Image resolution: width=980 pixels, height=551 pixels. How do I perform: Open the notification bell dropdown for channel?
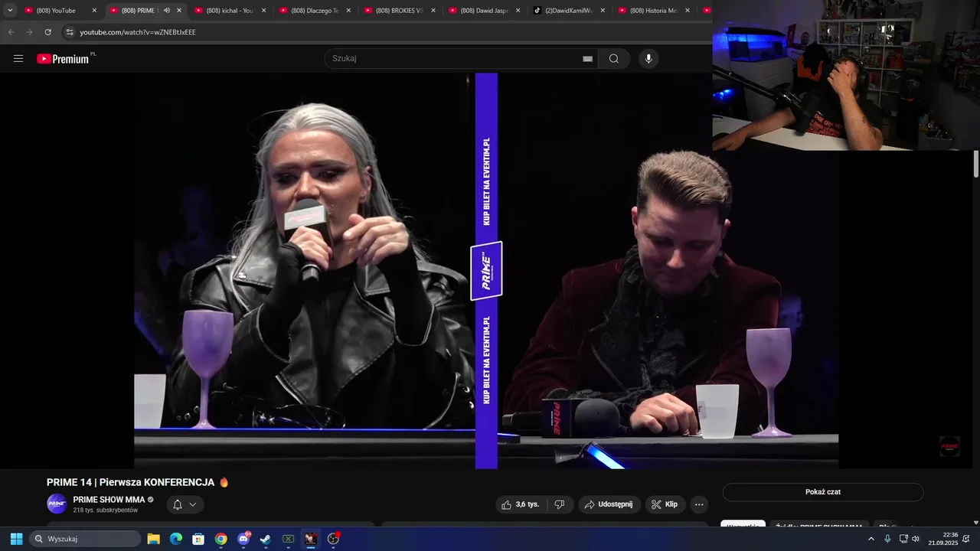pyautogui.click(x=184, y=504)
